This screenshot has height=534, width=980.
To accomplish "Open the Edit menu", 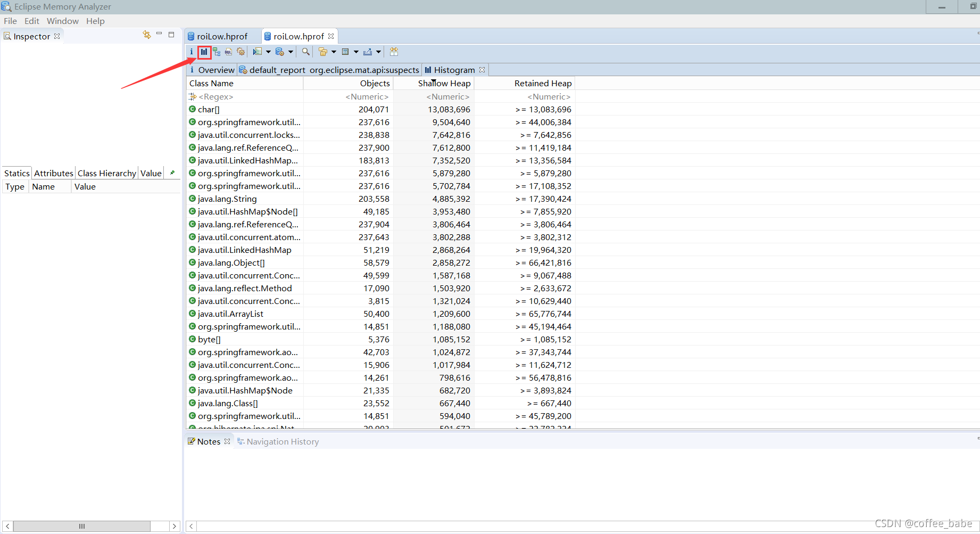I will coord(32,21).
